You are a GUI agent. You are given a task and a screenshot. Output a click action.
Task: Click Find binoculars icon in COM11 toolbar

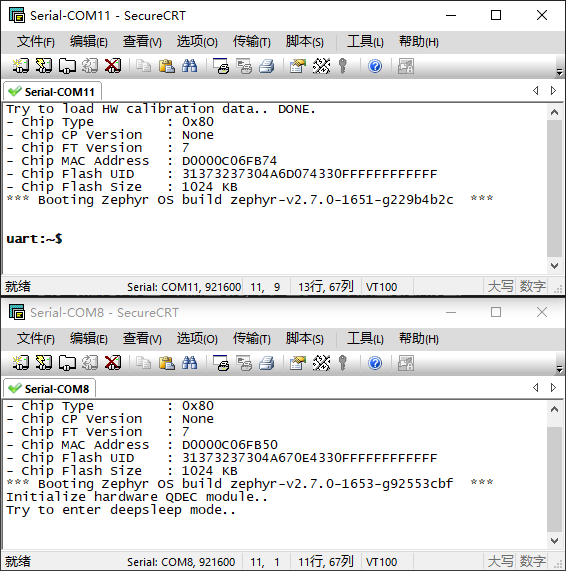pyautogui.click(x=189, y=66)
